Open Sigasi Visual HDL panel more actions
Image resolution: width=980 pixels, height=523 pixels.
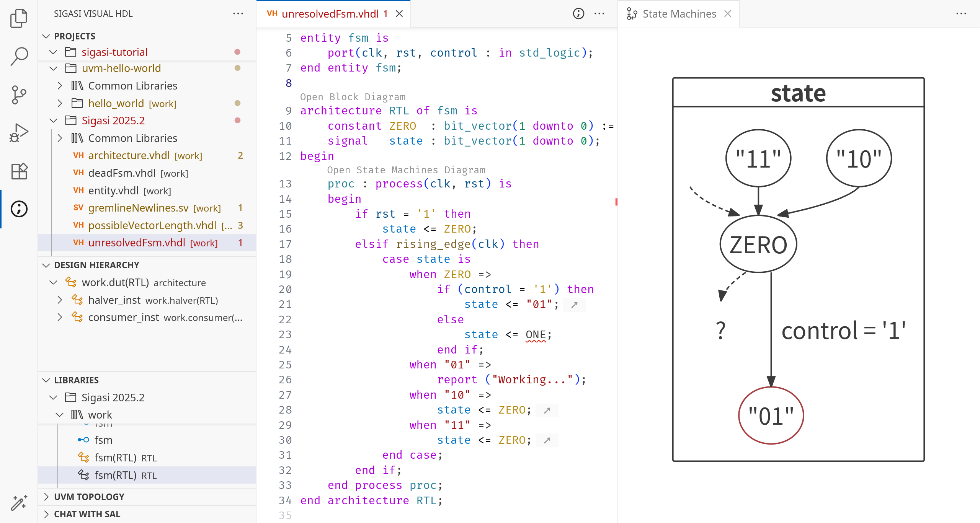(x=238, y=14)
